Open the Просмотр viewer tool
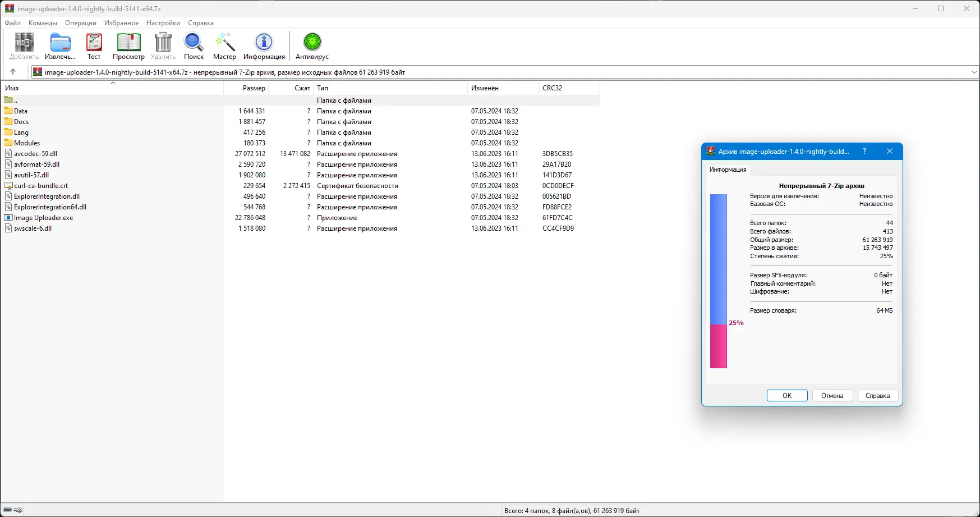 [128, 46]
